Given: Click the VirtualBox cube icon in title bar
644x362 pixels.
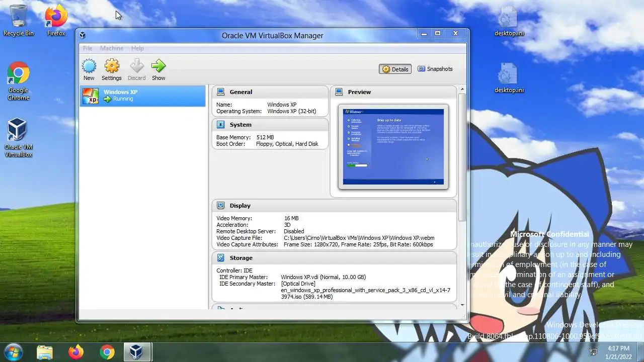Looking at the screenshot, I should [83, 36].
